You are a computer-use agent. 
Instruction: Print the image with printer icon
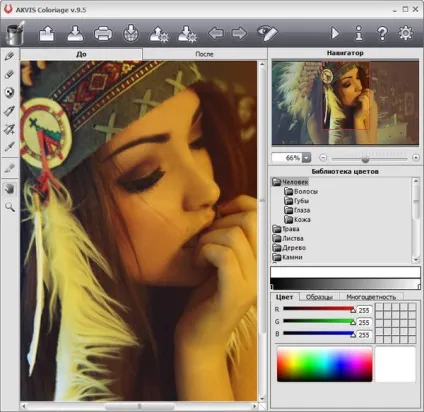tap(103, 34)
